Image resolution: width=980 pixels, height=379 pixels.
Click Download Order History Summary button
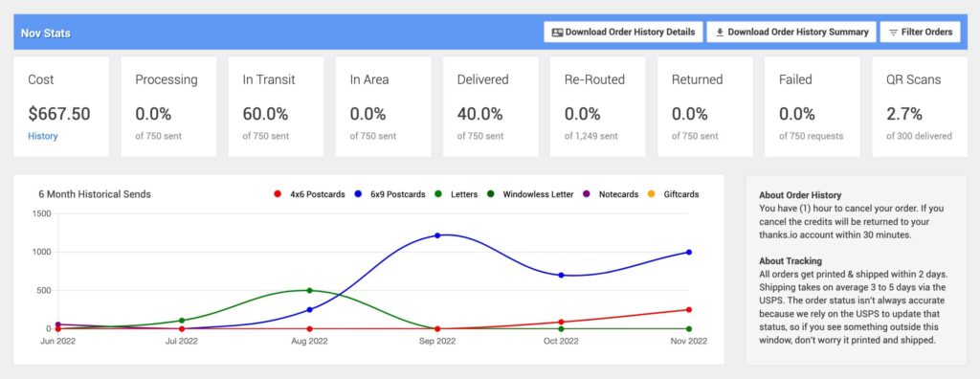(x=791, y=32)
